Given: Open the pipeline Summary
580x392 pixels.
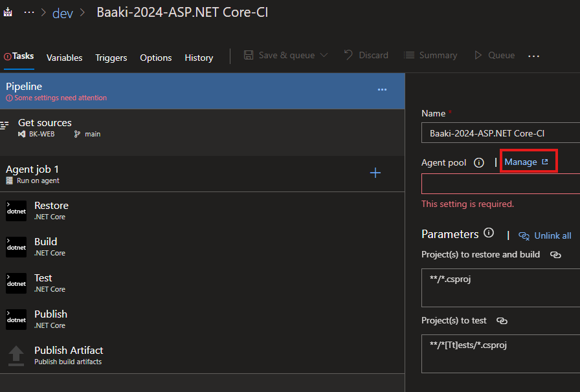Looking at the screenshot, I should coord(430,55).
